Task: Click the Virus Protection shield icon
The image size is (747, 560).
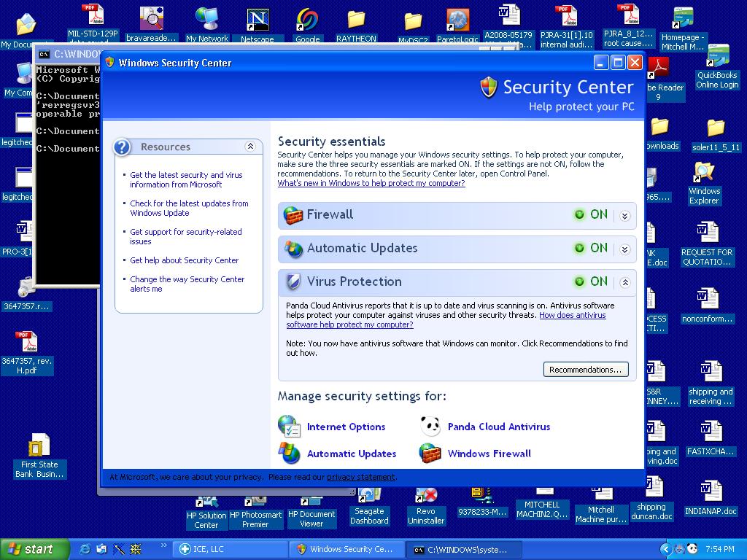Action: coord(293,282)
